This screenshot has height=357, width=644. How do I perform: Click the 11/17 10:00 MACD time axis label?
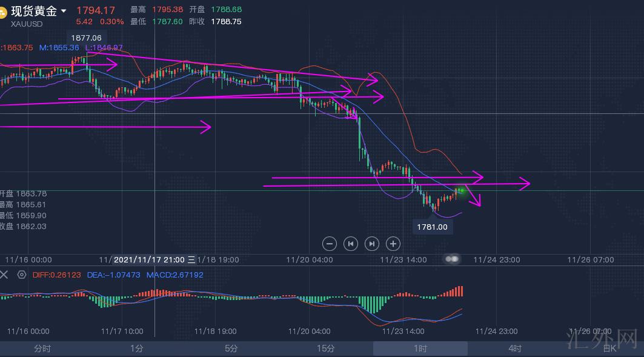(122, 331)
